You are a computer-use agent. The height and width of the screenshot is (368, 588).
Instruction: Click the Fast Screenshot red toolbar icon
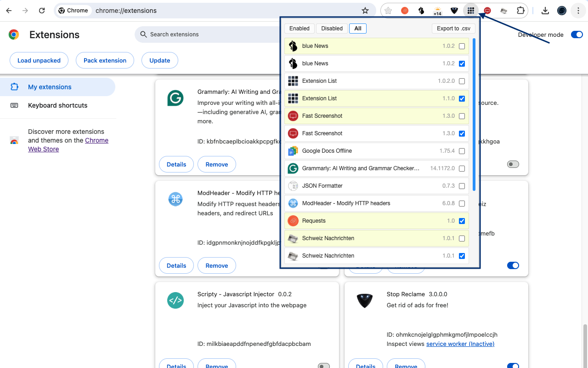[x=487, y=11]
